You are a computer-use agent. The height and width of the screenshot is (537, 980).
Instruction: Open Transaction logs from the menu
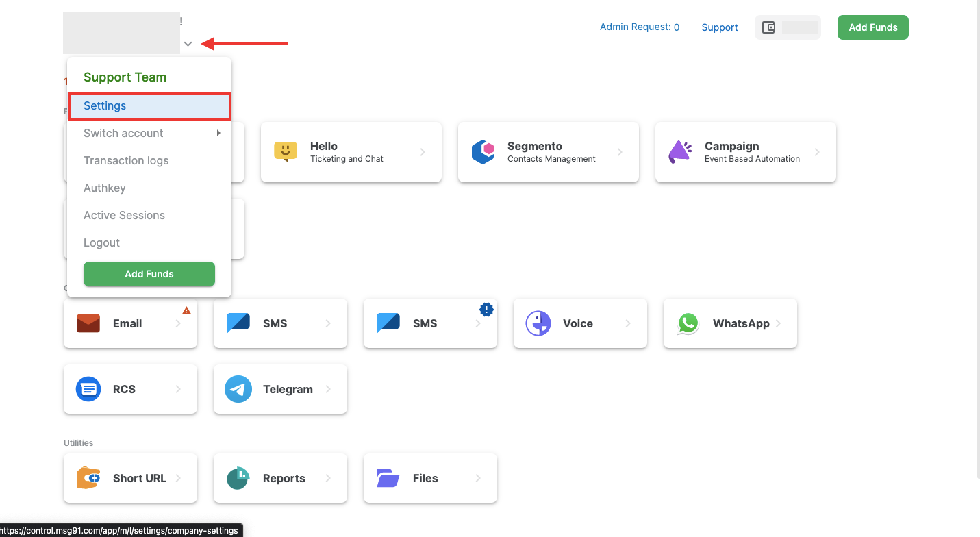tap(149, 160)
